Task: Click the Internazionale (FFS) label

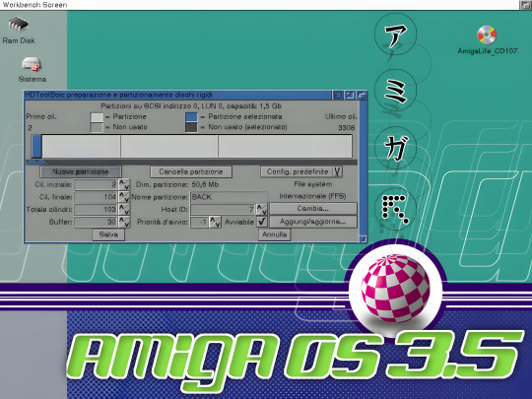Action: pyautogui.click(x=312, y=196)
